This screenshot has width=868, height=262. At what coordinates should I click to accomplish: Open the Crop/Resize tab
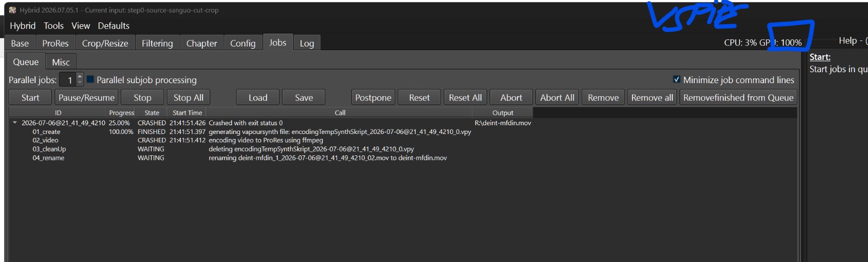click(x=105, y=43)
